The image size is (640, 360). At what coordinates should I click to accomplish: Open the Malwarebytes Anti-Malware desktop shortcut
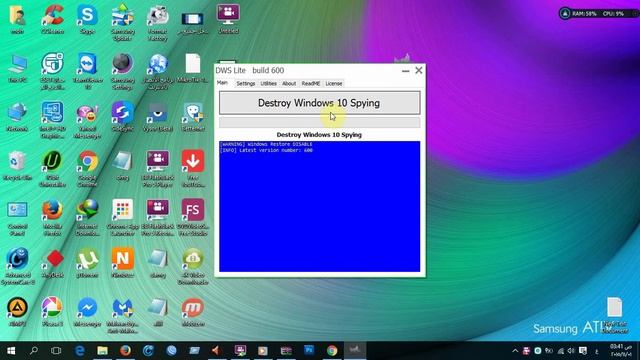tap(122, 316)
